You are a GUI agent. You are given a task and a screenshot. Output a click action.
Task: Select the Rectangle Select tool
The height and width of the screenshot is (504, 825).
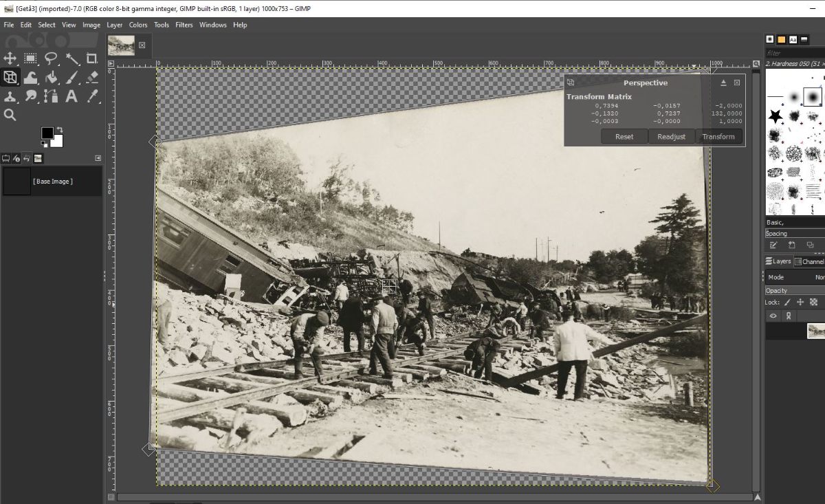[x=31, y=58]
